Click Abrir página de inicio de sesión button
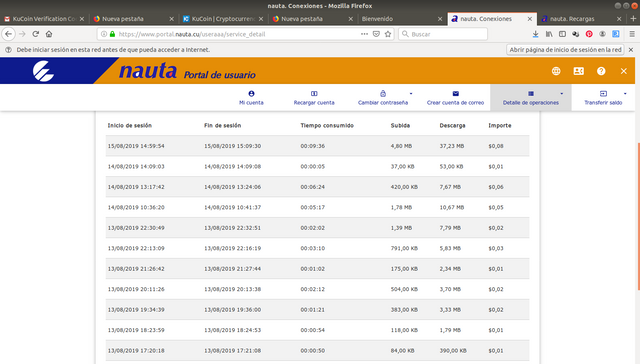Viewport: 640px width, 364px height. [x=565, y=50]
